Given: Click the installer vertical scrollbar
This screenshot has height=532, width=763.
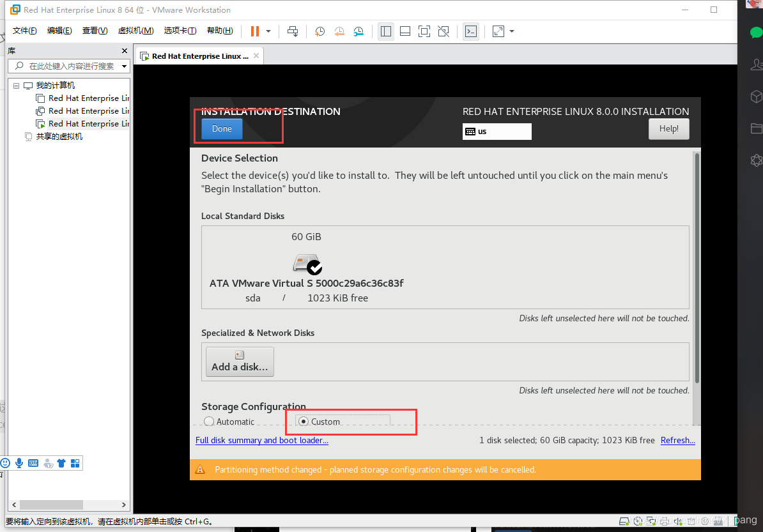Looking at the screenshot, I should 697,268.
